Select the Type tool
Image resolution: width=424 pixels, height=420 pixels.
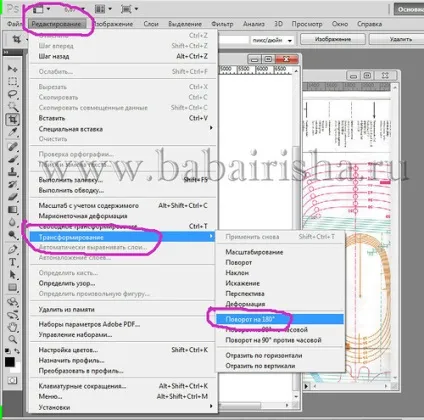[13, 262]
